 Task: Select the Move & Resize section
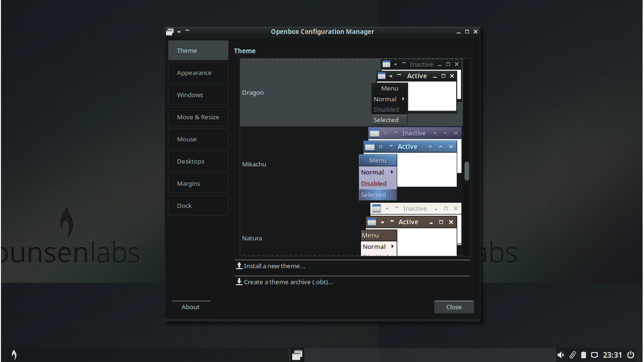click(197, 116)
